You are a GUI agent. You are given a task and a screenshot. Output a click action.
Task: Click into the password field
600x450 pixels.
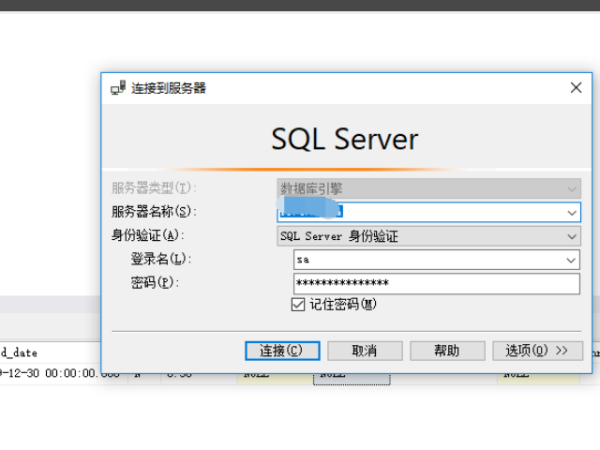[x=437, y=284]
